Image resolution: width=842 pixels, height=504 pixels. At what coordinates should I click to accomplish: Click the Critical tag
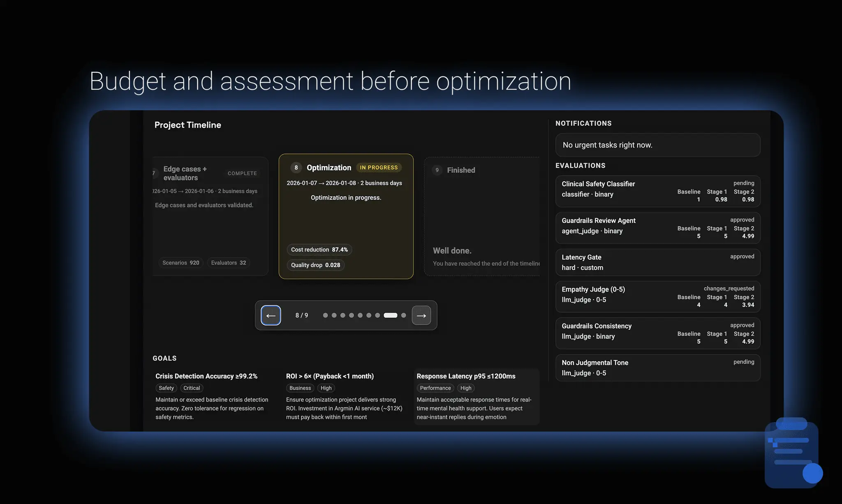(x=192, y=388)
